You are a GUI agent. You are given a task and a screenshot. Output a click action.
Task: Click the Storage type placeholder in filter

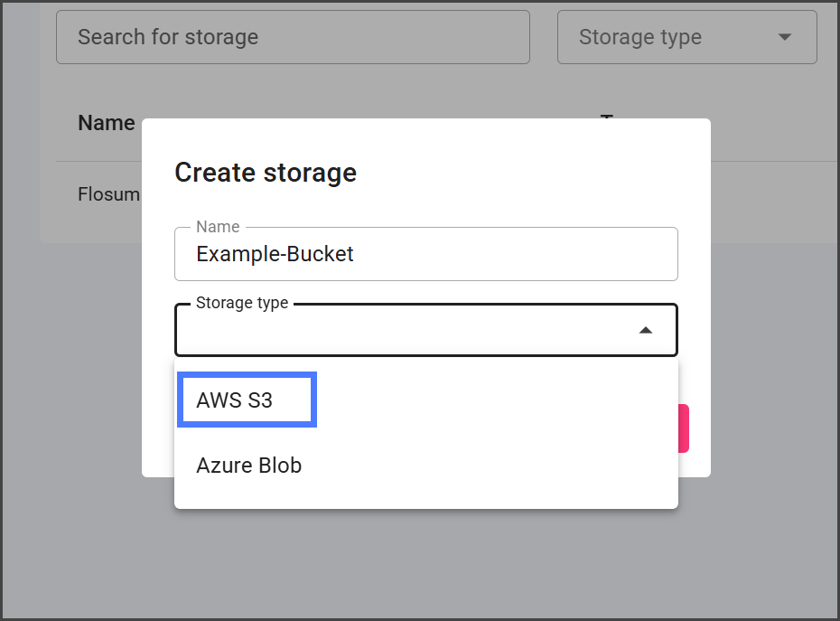coord(640,37)
